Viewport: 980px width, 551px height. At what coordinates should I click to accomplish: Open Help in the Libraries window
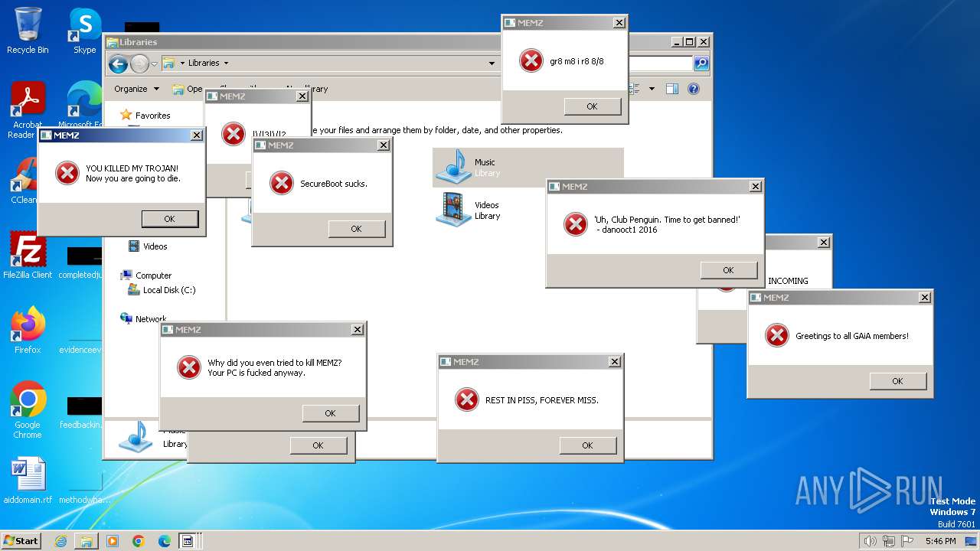694,89
